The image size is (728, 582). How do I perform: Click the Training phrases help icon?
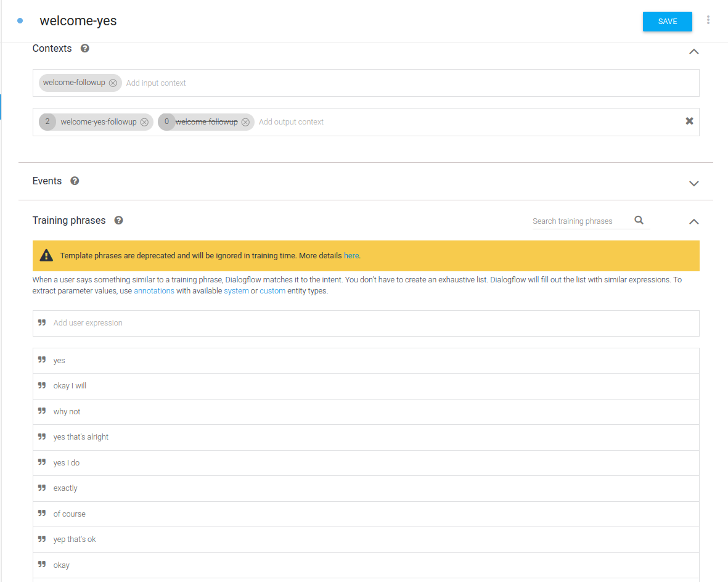(x=118, y=220)
